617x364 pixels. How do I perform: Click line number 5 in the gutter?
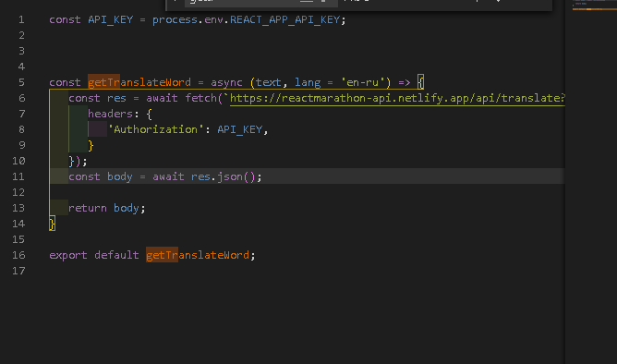[x=21, y=82]
